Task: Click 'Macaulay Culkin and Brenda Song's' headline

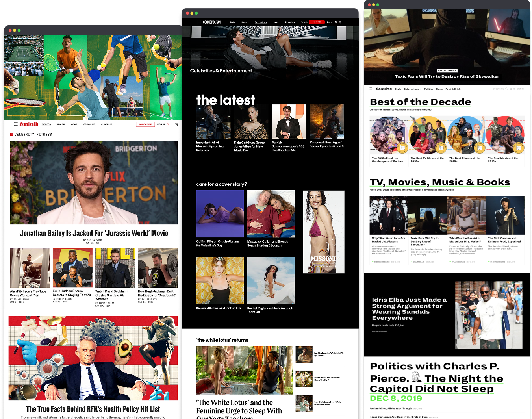Action: click(268, 243)
